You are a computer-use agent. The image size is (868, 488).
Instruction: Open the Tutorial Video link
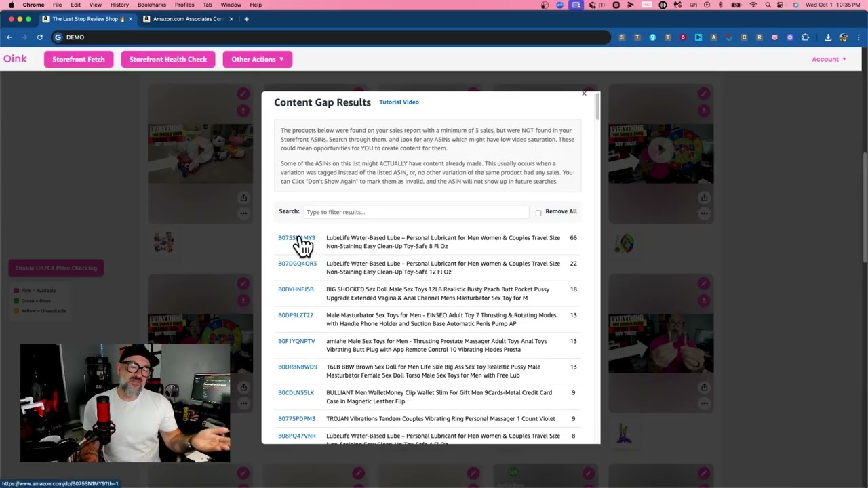[x=399, y=102]
